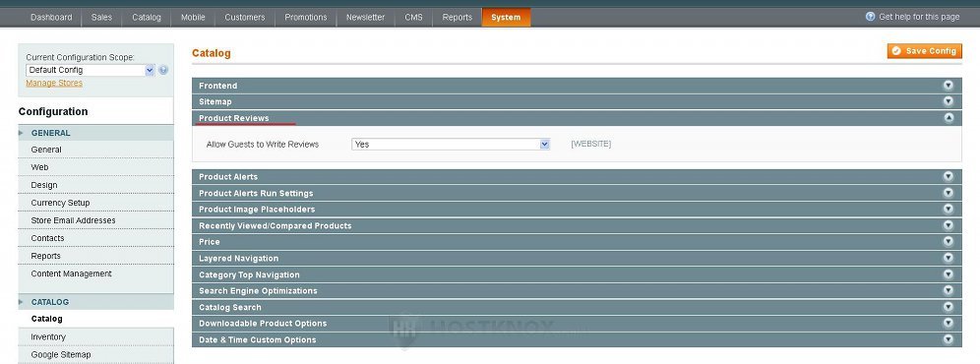Viewport: 980px width, 364px height.
Task: Click the Catalog Search header title
Action: (230, 307)
